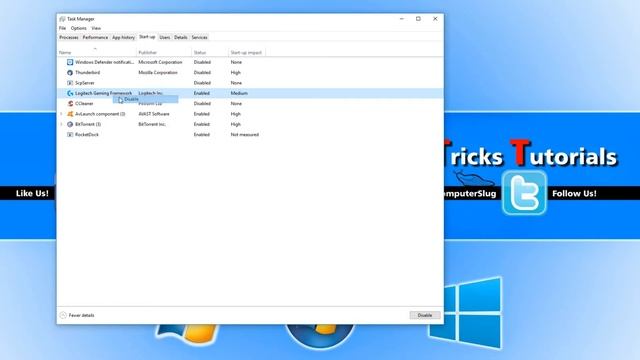Open the File menu

pos(62,28)
